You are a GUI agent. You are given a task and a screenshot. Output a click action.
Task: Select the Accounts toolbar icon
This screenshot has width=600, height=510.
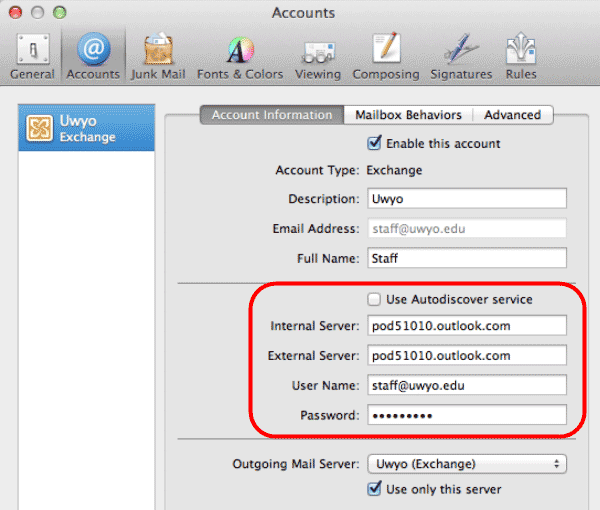coord(93,57)
